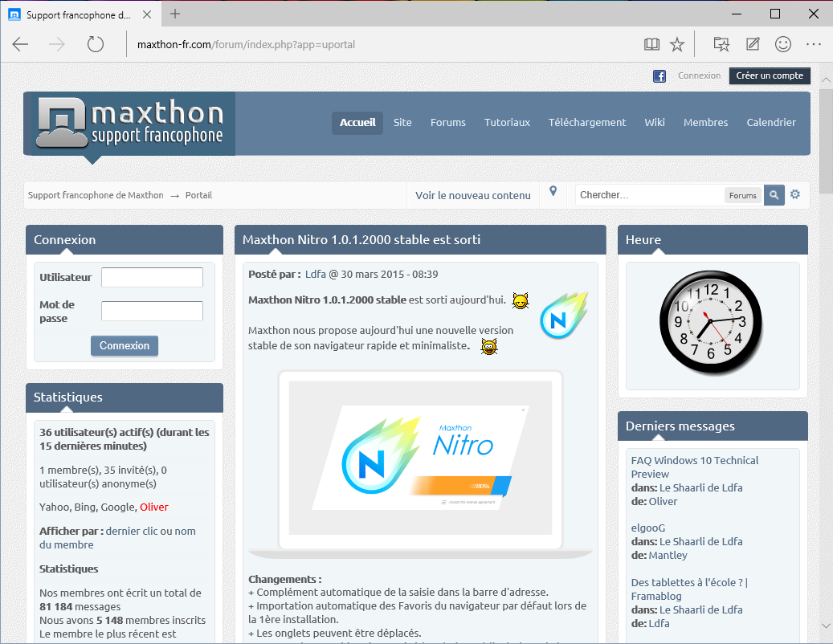Open the elgooG message link
Image resolution: width=833 pixels, height=644 pixels.
(x=648, y=528)
